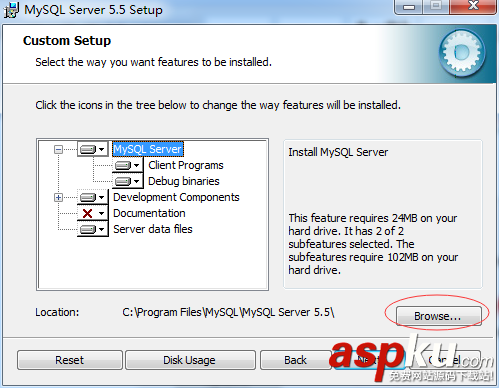Select the Client Programs tree item
This screenshot has width=499, height=388.
[x=186, y=165]
